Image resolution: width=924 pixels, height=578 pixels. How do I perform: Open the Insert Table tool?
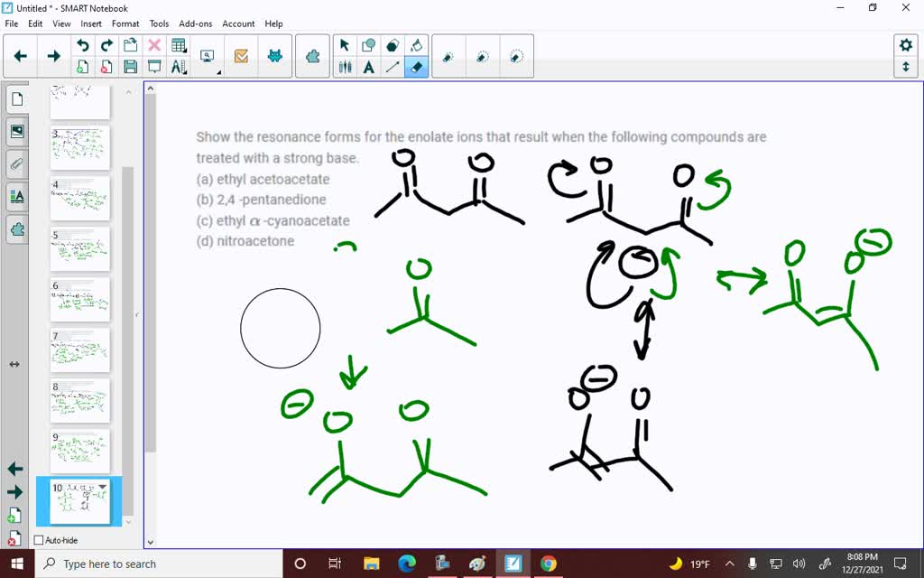[x=177, y=43]
